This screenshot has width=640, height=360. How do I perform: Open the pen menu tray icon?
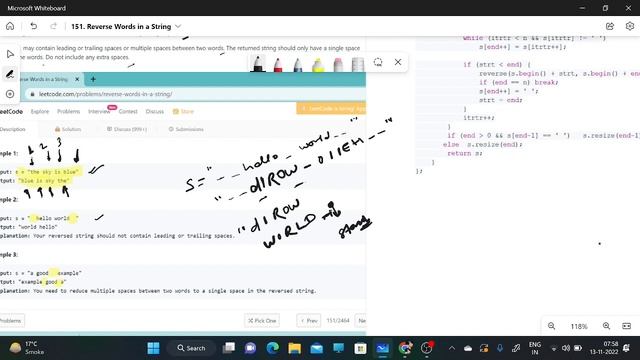[516, 348]
